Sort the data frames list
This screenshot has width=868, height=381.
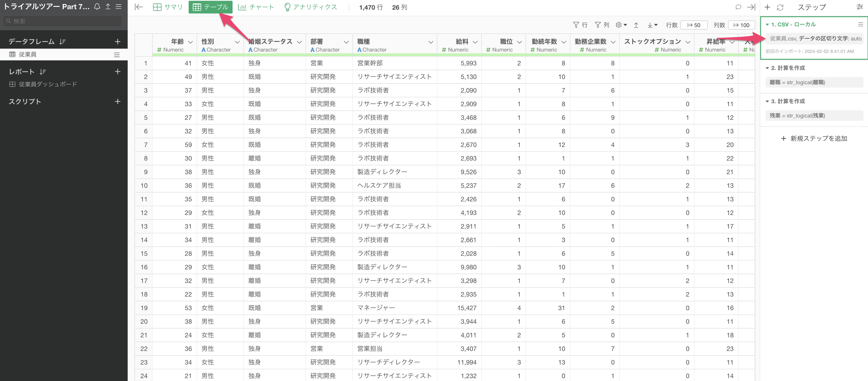[62, 41]
